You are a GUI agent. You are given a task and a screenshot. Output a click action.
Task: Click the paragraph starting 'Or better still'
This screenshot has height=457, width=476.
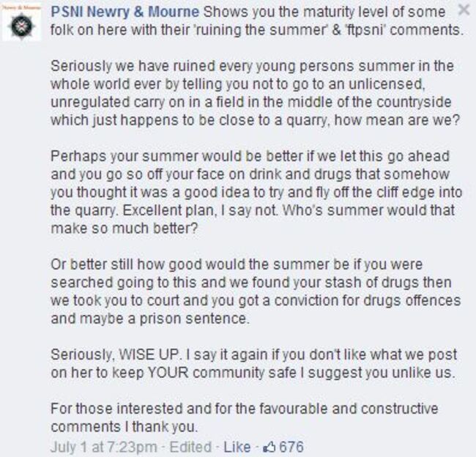click(256, 291)
